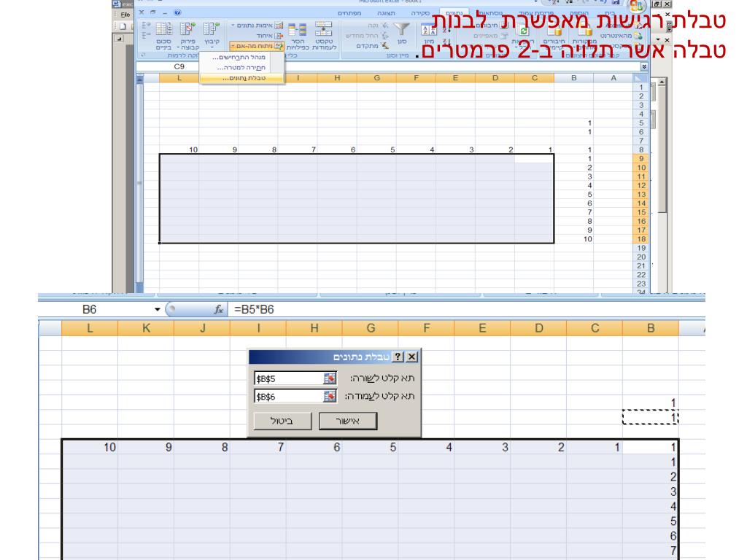Select the Data (נתונים) ribbon tab
Viewport: 747px width, 560px height.
coord(454,13)
